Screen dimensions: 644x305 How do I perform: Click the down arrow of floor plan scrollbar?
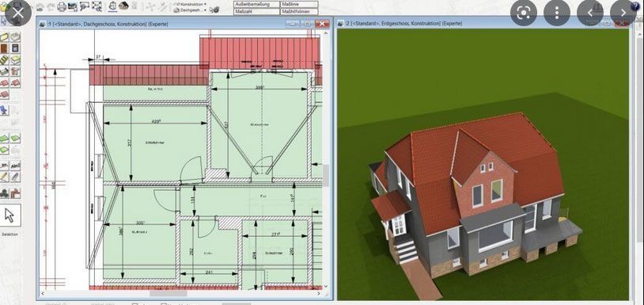[x=326, y=287]
